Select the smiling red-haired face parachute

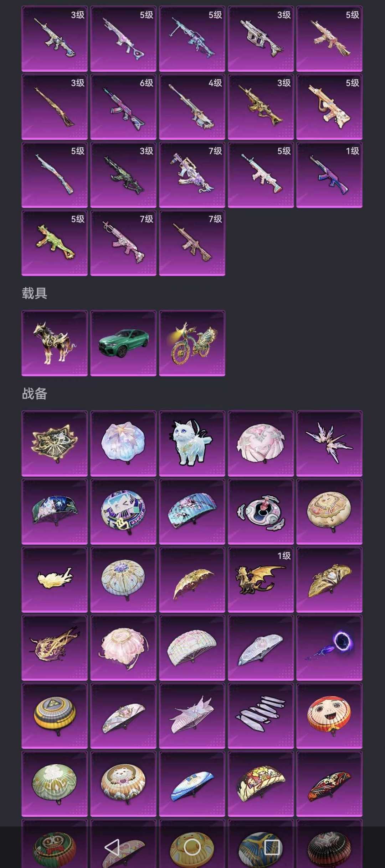point(329,716)
